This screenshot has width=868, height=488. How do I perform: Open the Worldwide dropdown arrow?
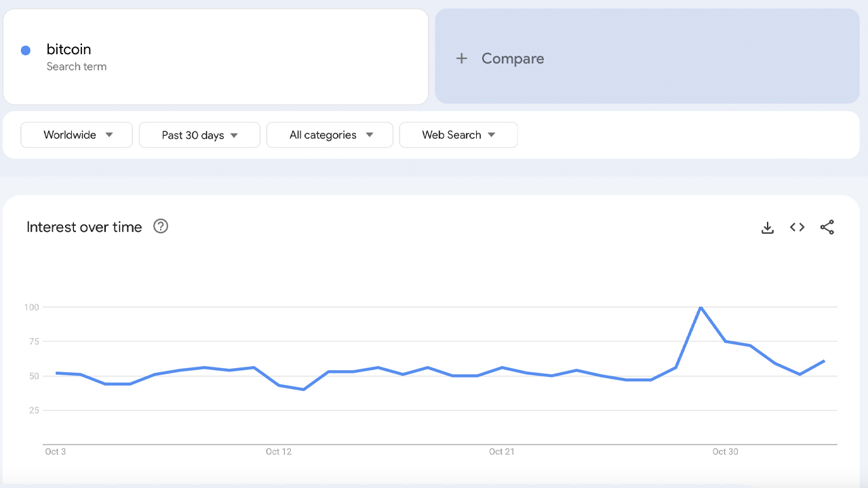109,135
